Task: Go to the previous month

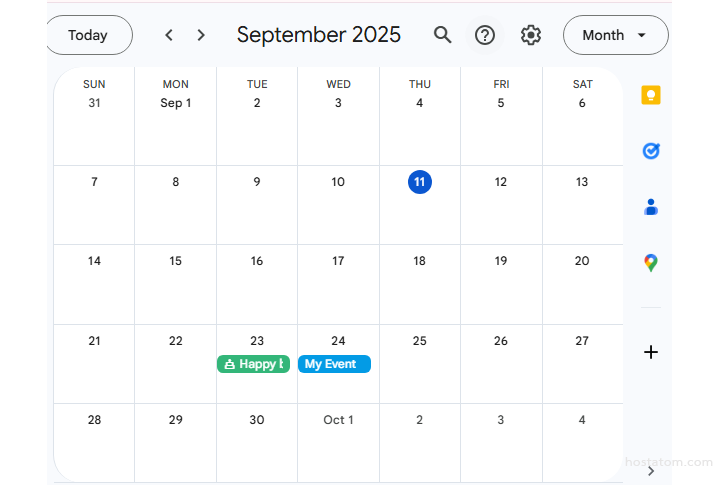Action: 169,35
